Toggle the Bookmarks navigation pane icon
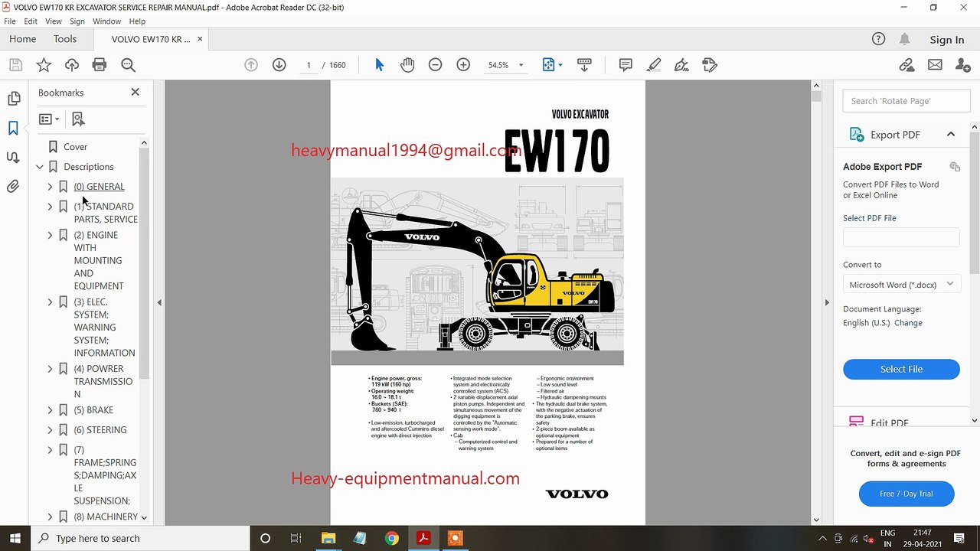The width and height of the screenshot is (980, 551). (x=14, y=128)
